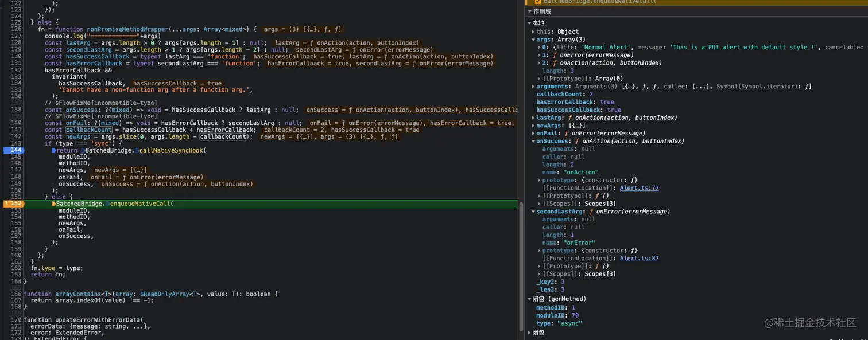Open the Alert.ts:87 function location link
Viewport: 868px width, 340px height.
[639, 259]
